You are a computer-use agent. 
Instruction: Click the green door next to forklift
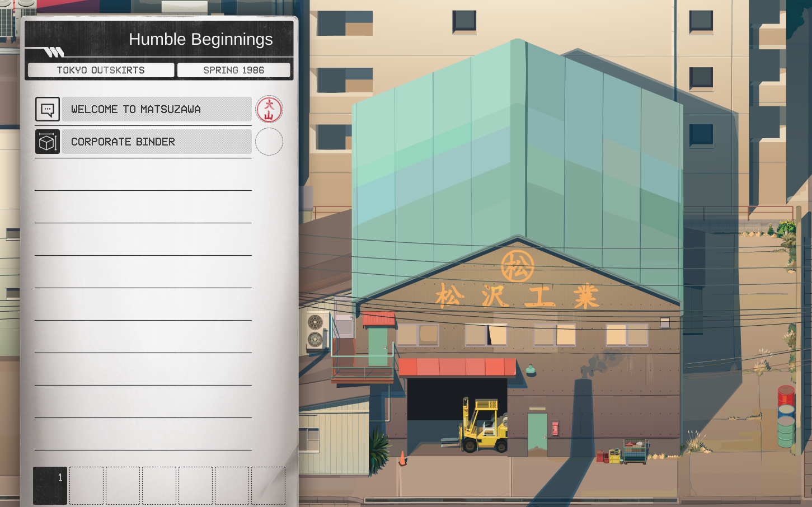click(x=537, y=434)
